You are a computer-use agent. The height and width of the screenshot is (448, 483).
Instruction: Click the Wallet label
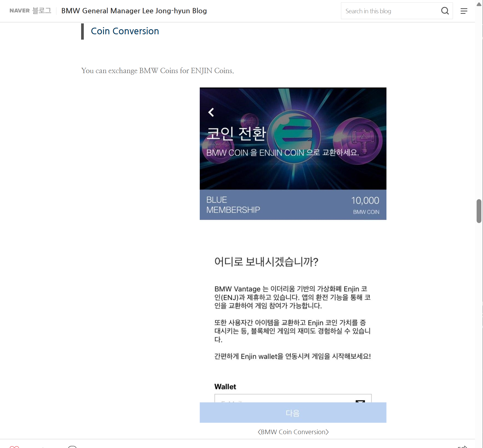(x=225, y=387)
